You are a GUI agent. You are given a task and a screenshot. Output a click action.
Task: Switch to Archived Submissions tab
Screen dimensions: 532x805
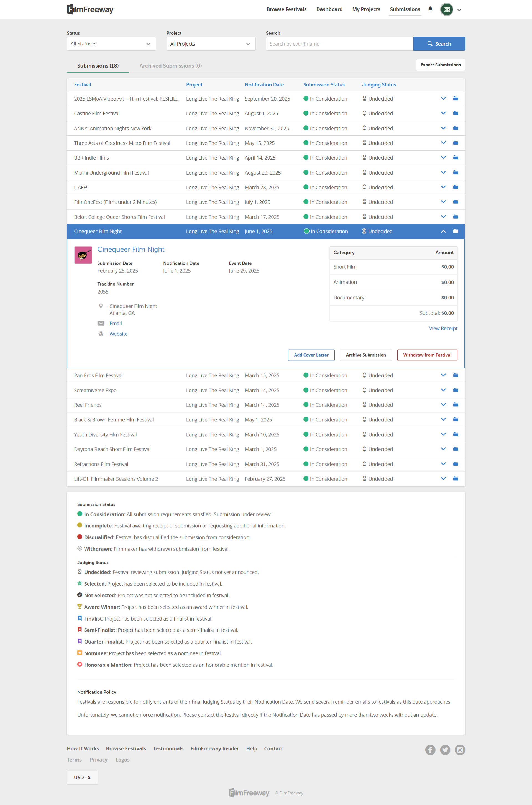tap(170, 66)
